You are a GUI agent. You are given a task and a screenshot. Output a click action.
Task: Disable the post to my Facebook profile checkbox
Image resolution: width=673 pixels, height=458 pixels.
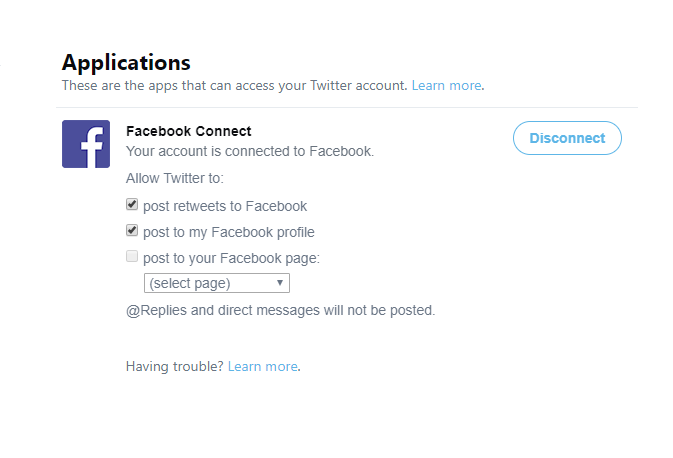click(x=132, y=231)
